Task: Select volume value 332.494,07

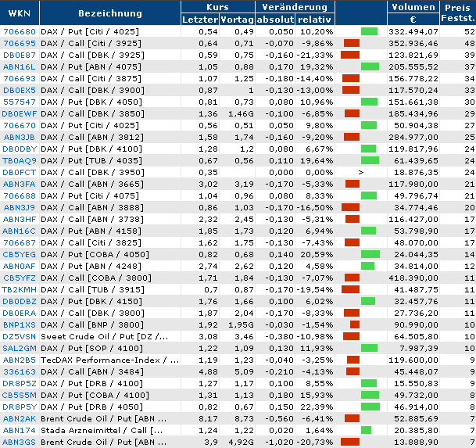Action: coord(413,31)
